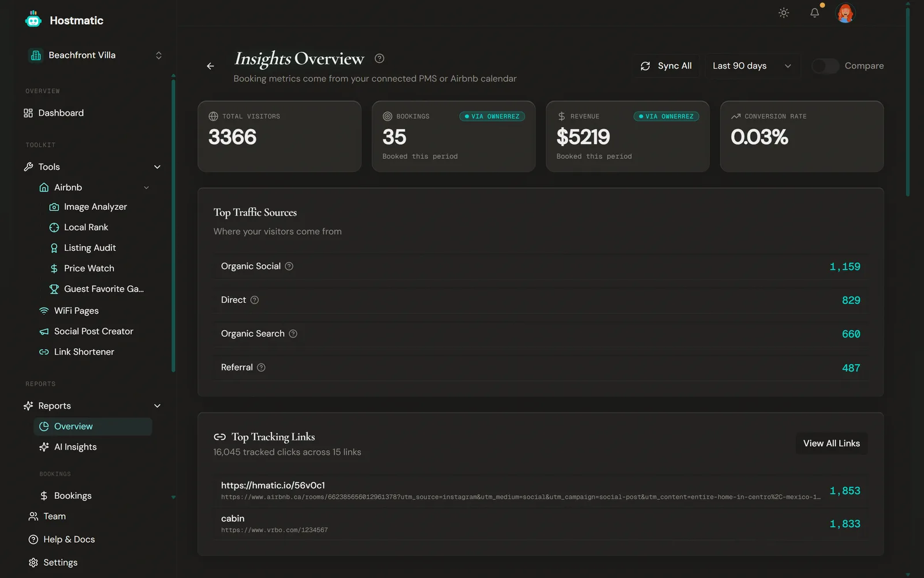The height and width of the screenshot is (578, 924).
Task: Click the Total Visitors card
Action: click(x=280, y=136)
